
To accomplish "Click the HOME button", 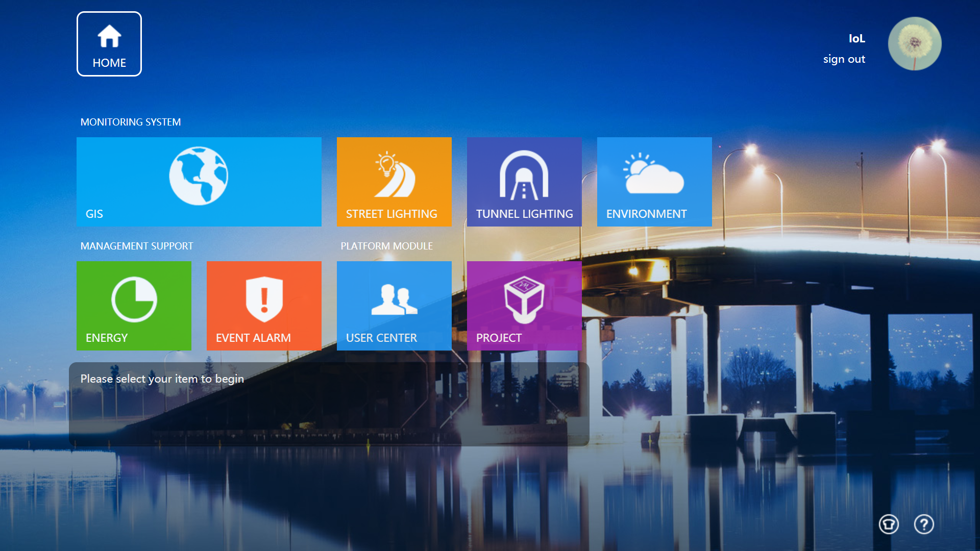I will pyautogui.click(x=109, y=43).
